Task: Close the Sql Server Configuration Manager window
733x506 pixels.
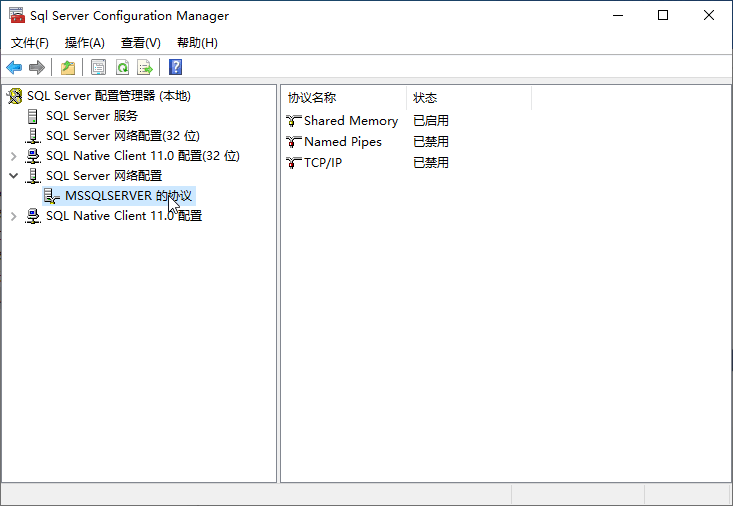Action: [709, 15]
